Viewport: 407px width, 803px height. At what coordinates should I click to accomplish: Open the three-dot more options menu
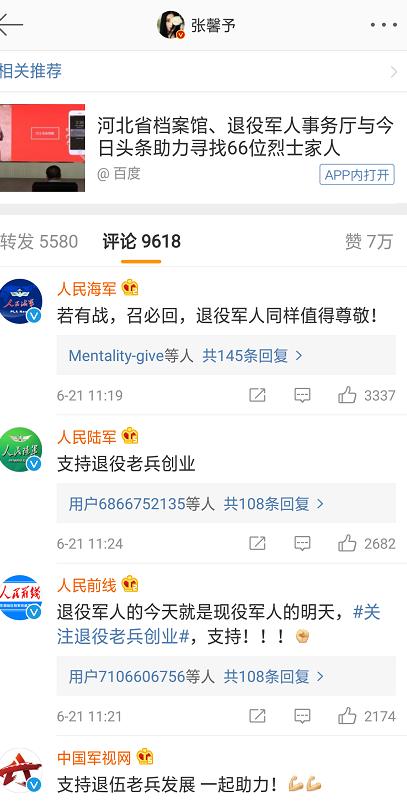click(x=383, y=25)
